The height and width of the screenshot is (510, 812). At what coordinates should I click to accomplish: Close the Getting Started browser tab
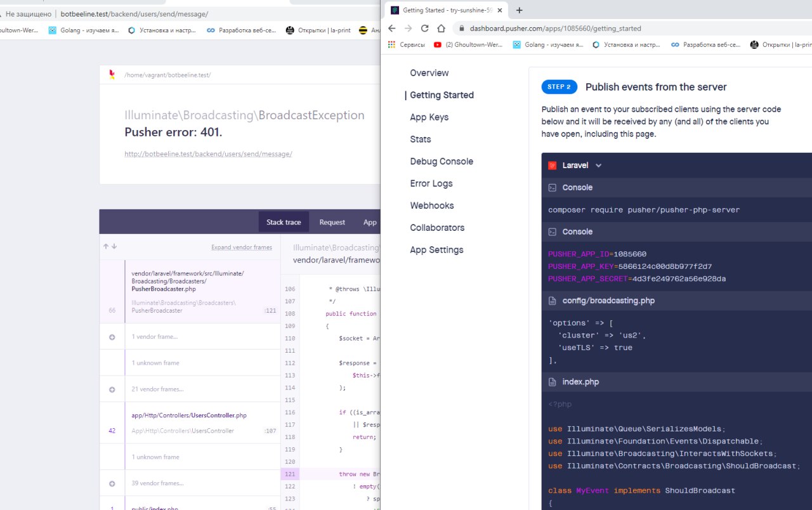coord(500,10)
